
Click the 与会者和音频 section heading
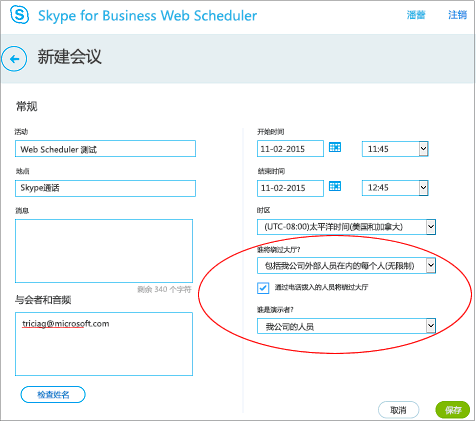43,300
